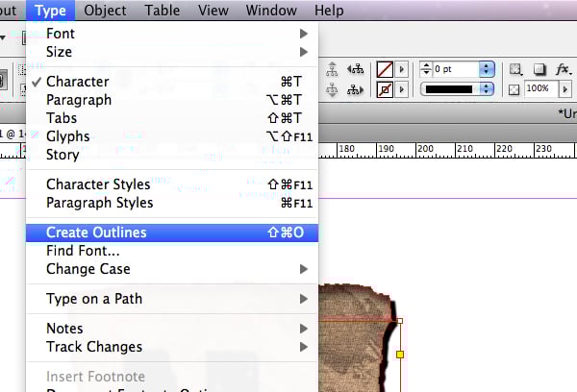This screenshot has height=392, width=577.
Task: Open the Fill swatch flyout arrow
Action: [x=401, y=69]
